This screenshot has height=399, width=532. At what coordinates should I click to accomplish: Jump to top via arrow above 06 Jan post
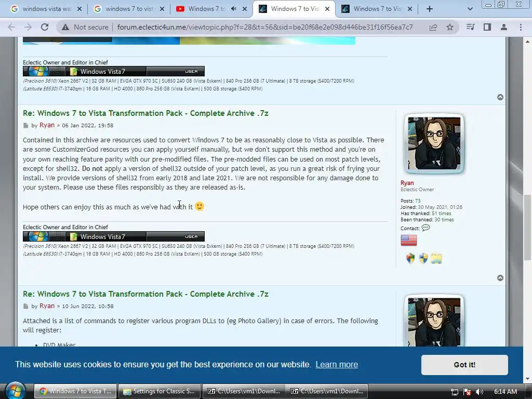(x=500, y=97)
